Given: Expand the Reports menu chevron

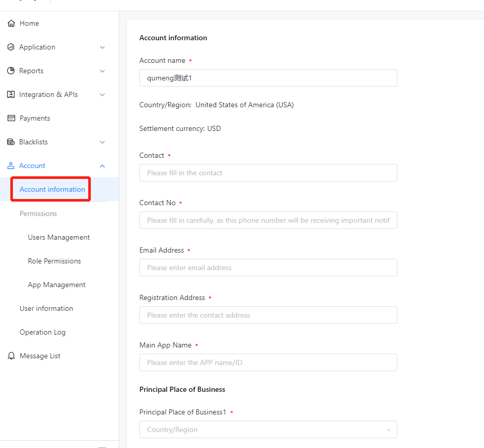Looking at the screenshot, I should point(103,71).
